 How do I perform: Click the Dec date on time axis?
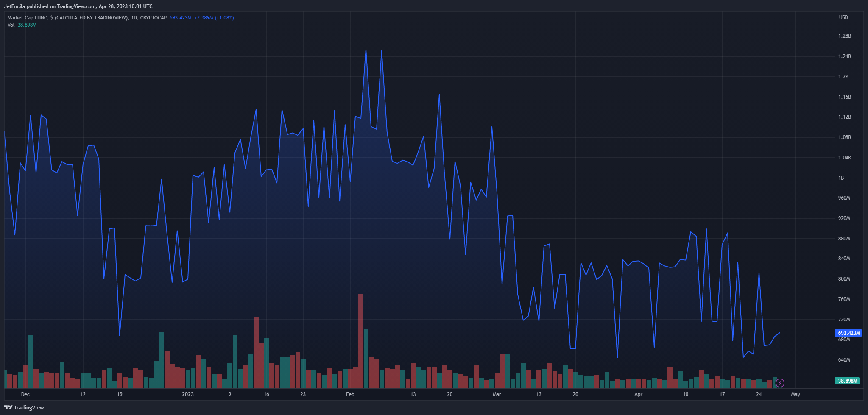(25, 394)
